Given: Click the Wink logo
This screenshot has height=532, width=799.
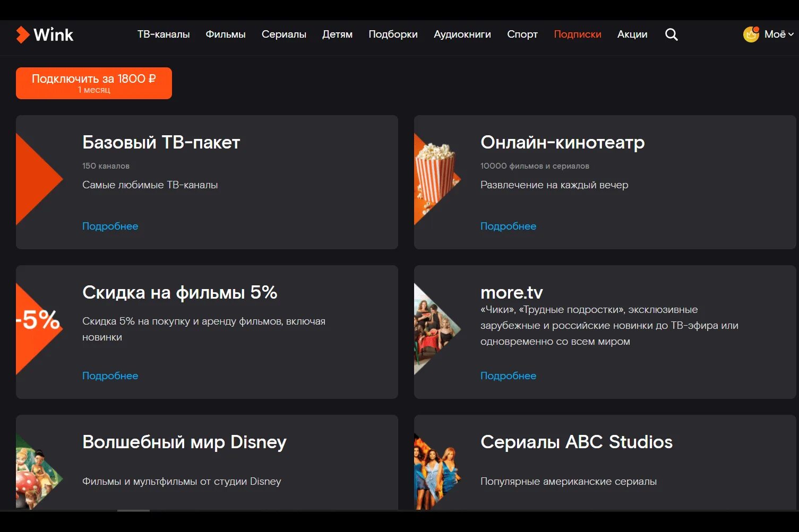Looking at the screenshot, I should [x=45, y=34].
